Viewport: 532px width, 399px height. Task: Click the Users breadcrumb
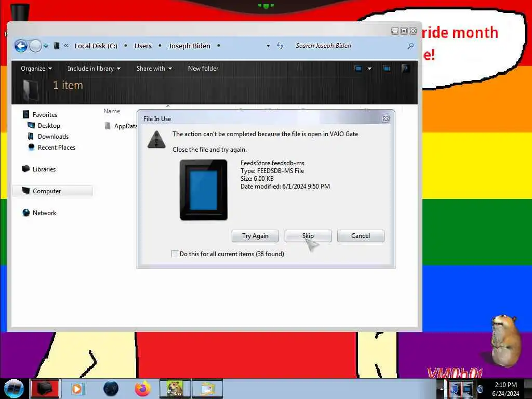click(x=143, y=46)
